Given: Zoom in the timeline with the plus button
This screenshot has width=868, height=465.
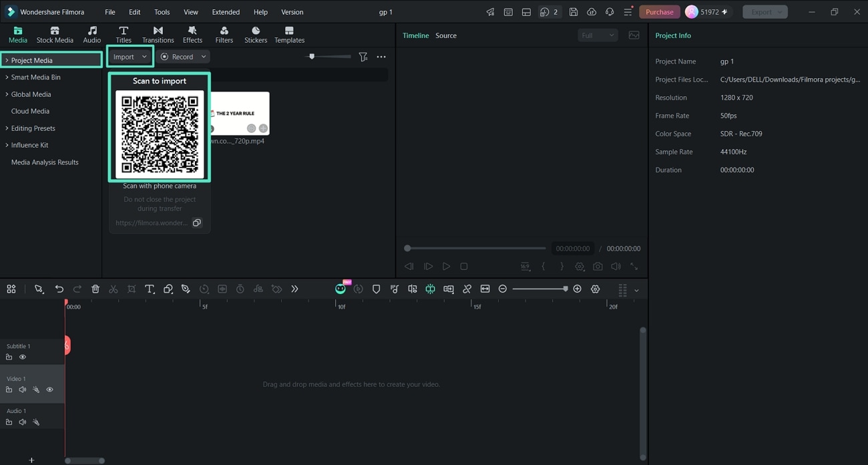Looking at the screenshot, I should point(578,289).
